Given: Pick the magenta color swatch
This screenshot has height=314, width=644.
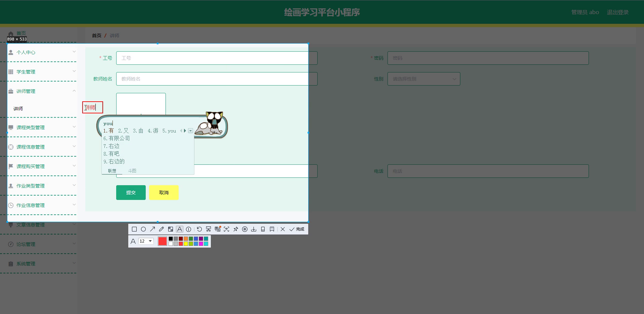Looking at the screenshot, I should (201, 244).
